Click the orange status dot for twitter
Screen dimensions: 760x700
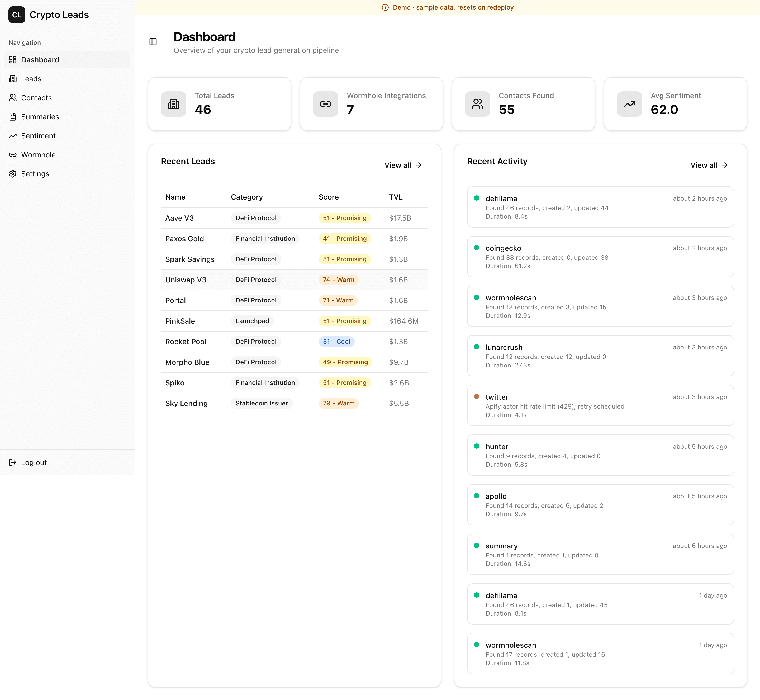coord(476,397)
